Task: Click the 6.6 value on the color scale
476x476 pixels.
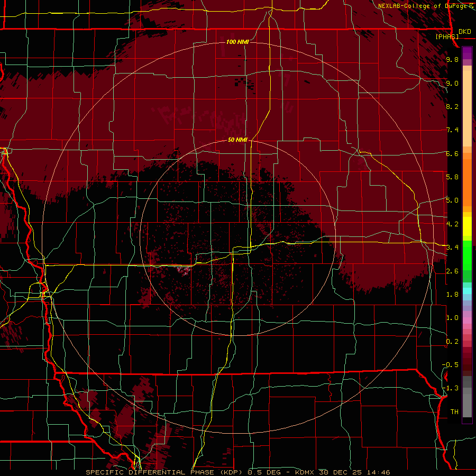Action: 452,153
